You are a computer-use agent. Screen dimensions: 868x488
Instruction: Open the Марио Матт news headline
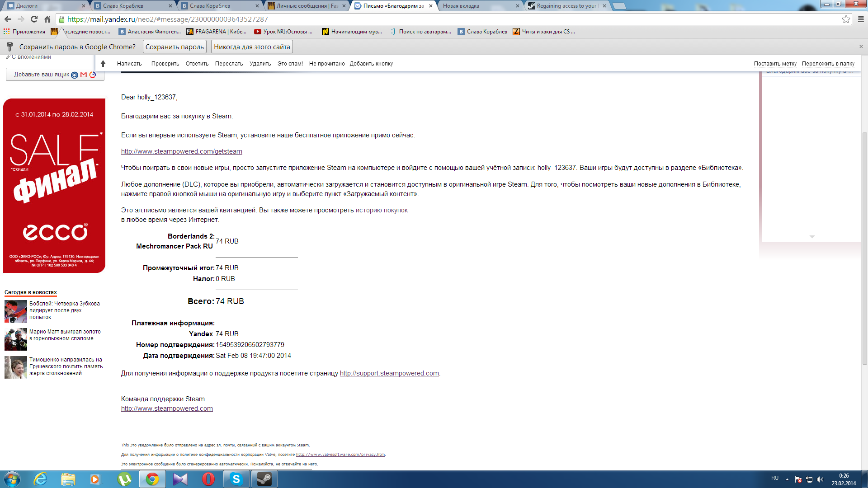65,335
